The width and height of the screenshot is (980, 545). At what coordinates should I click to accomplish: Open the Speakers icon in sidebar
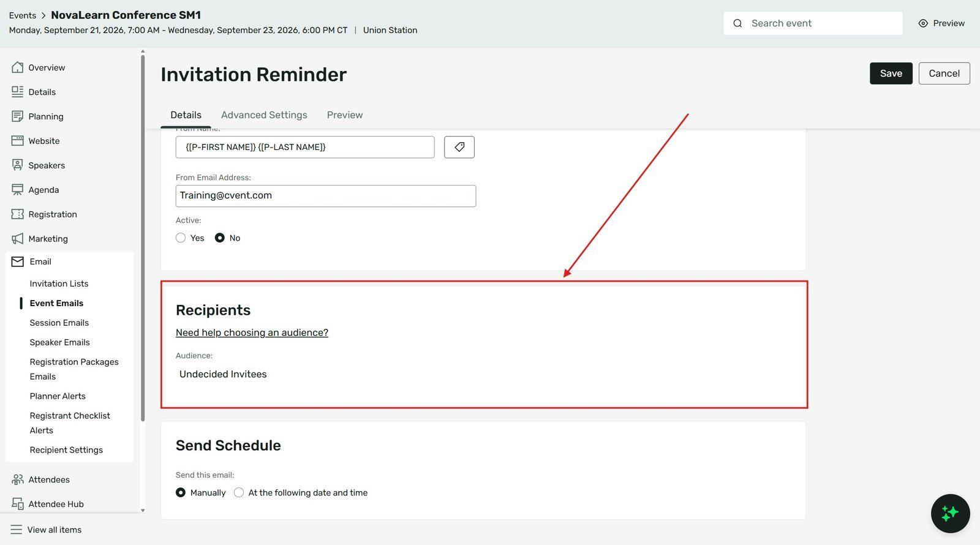pyautogui.click(x=17, y=165)
